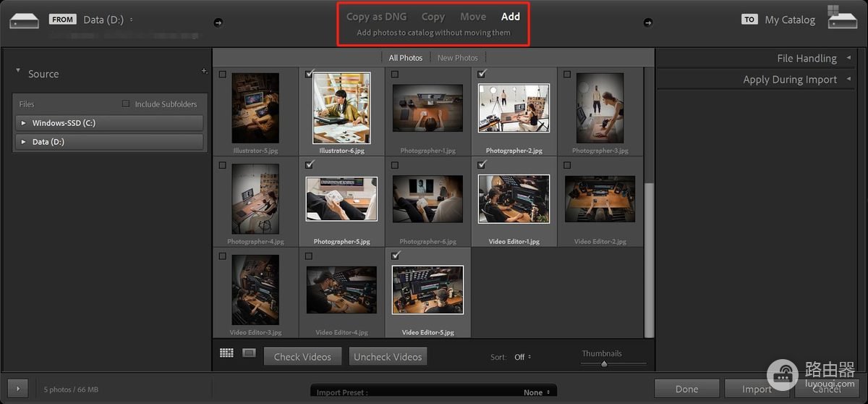Select the Video Editor-1.jpg thumbnail
868x404 pixels.
(x=514, y=198)
